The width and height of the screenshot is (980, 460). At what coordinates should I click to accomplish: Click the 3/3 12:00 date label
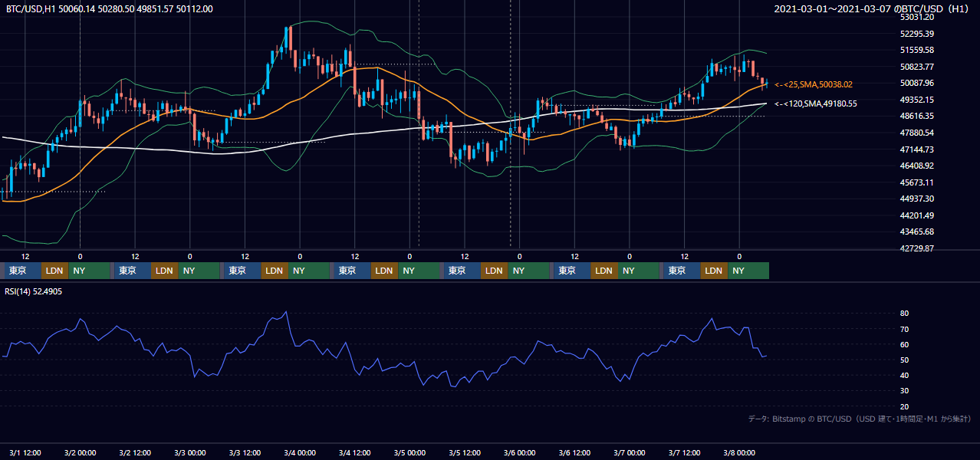point(245,452)
